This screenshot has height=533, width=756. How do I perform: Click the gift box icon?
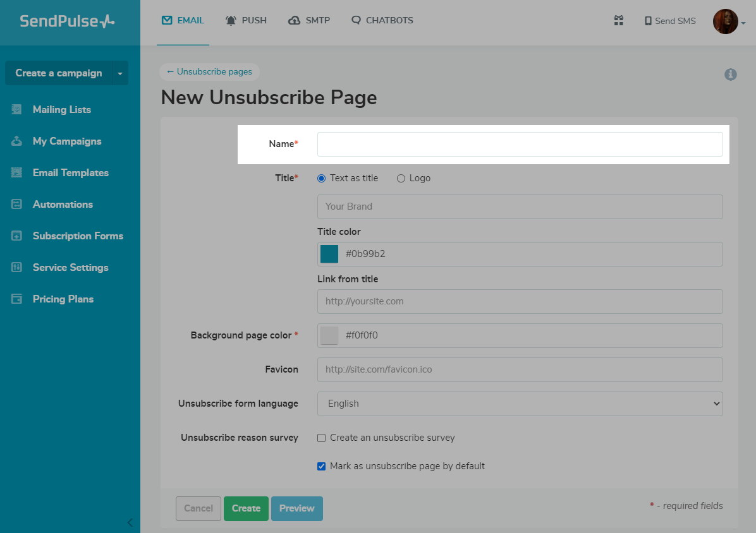(x=619, y=21)
